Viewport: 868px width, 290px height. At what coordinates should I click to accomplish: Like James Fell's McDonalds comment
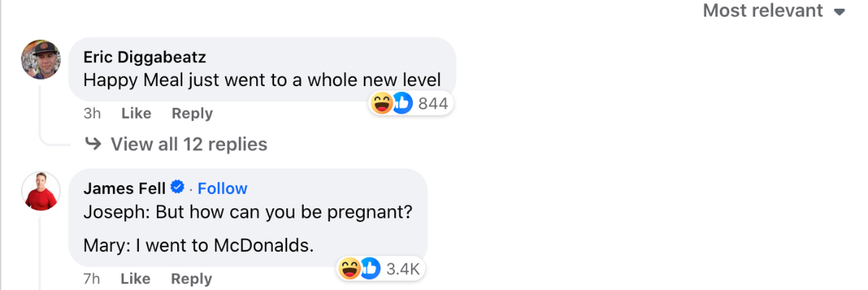click(x=136, y=279)
